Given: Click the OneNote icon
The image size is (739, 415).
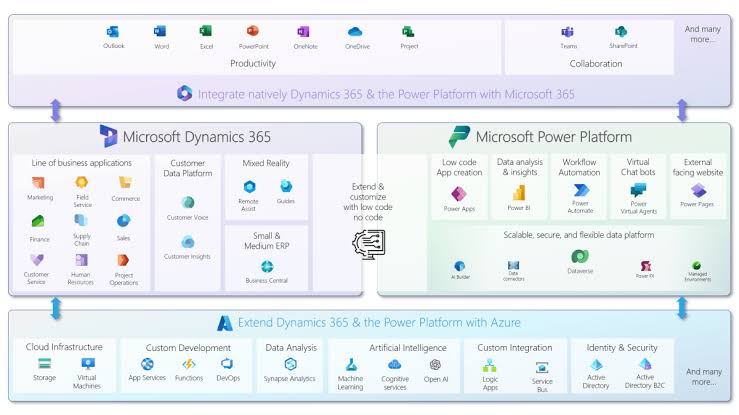Looking at the screenshot, I should (x=303, y=32).
